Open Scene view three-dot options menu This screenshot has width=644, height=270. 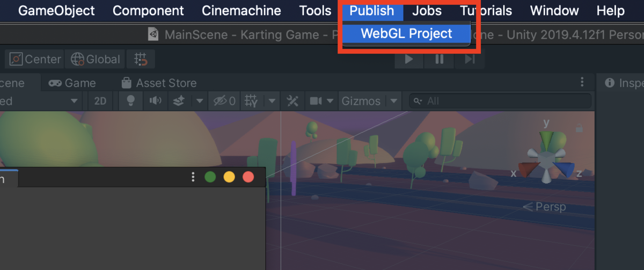coord(582,82)
